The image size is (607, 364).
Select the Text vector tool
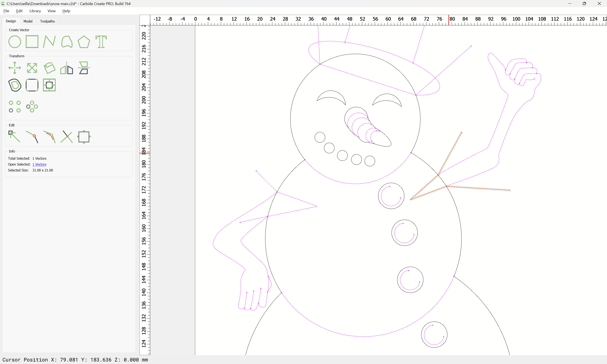coord(101,41)
